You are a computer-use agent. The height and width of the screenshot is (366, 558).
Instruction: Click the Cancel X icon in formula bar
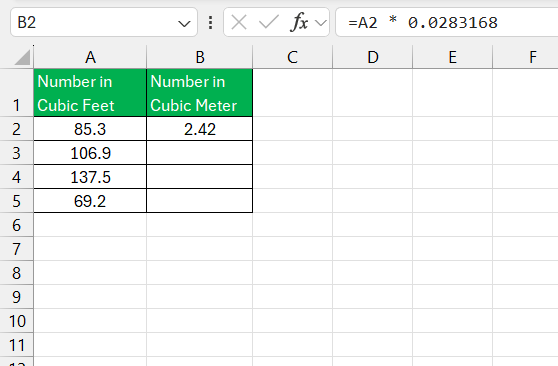click(x=239, y=22)
